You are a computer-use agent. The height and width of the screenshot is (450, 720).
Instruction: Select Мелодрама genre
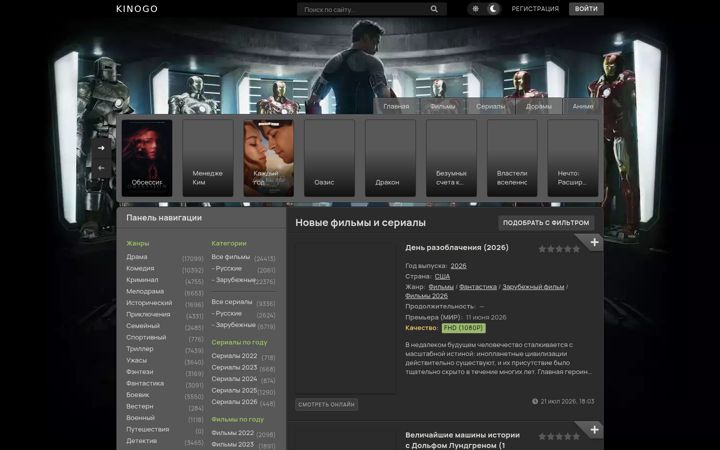[x=145, y=291]
